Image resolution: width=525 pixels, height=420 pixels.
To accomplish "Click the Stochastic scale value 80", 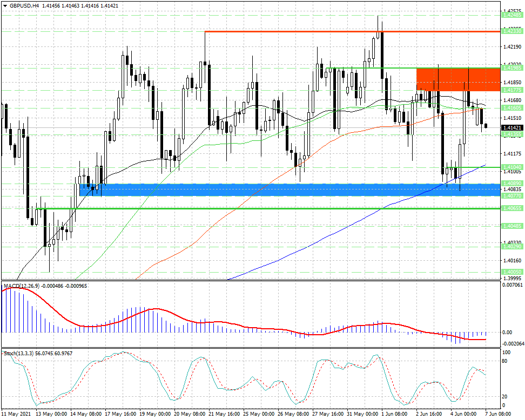I will [x=505, y=361].
